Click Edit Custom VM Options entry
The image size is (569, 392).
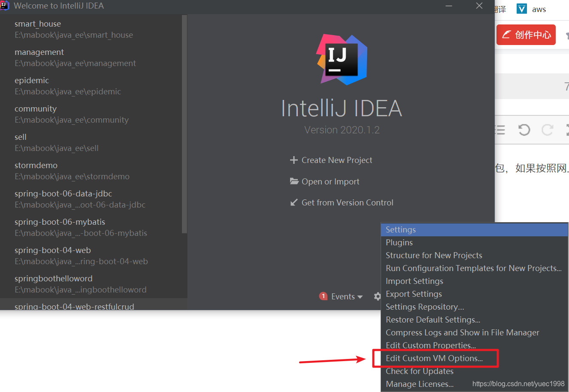point(474,358)
